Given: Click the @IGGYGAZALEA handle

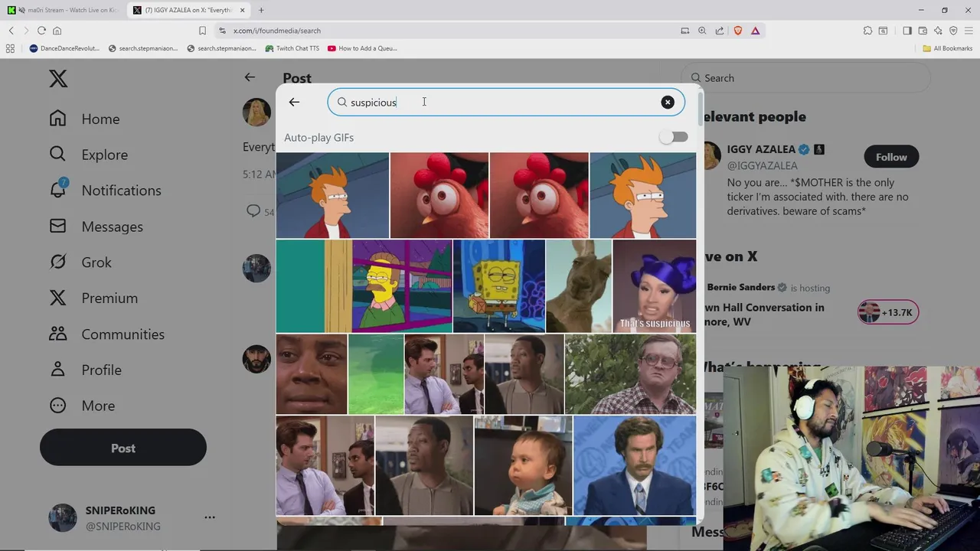Looking at the screenshot, I should click(762, 165).
